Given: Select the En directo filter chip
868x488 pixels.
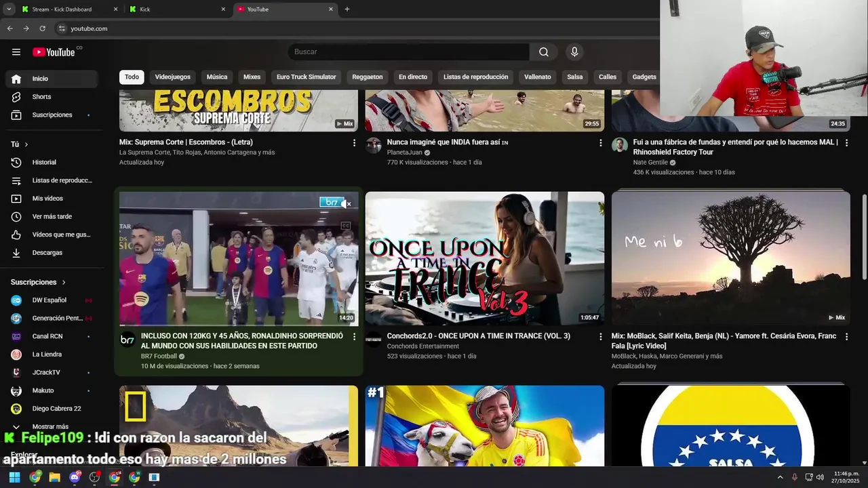Looking at the screenshot, I should point(413,77).
